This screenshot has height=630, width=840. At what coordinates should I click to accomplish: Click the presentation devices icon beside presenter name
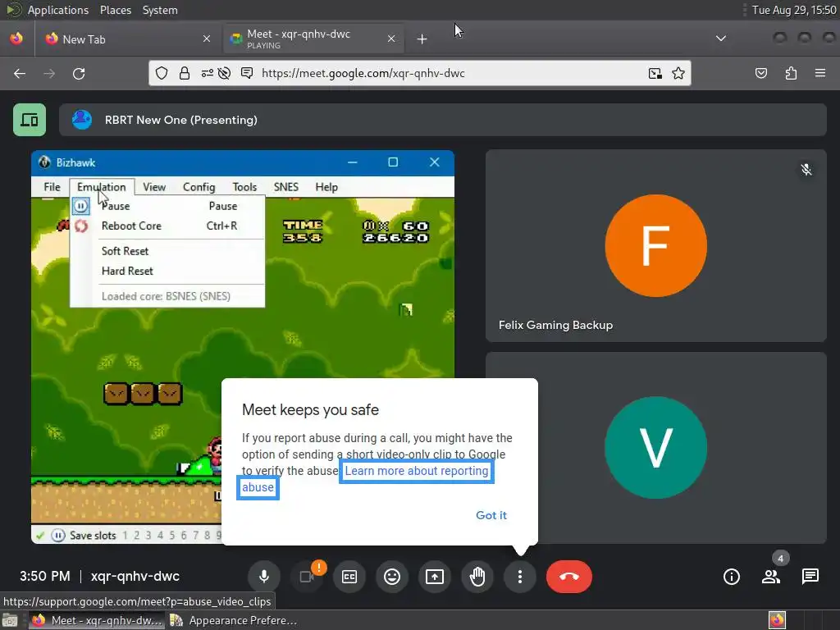click(30, 120)
